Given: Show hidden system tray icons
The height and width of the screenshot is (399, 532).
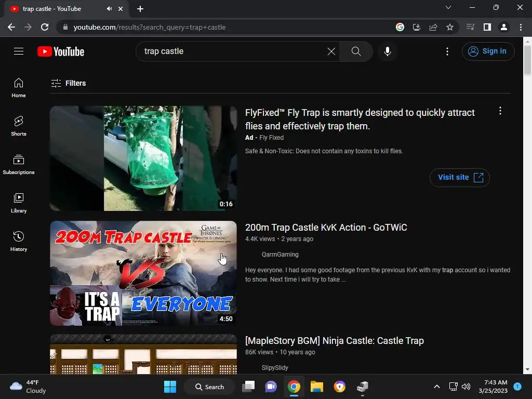Looking at the screenshot, I should click(437, 387).
